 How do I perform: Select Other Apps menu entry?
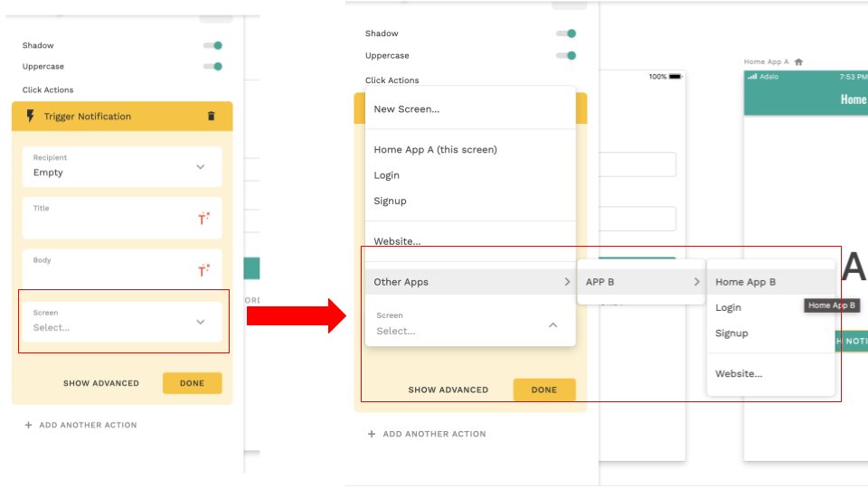pos(470,282)
